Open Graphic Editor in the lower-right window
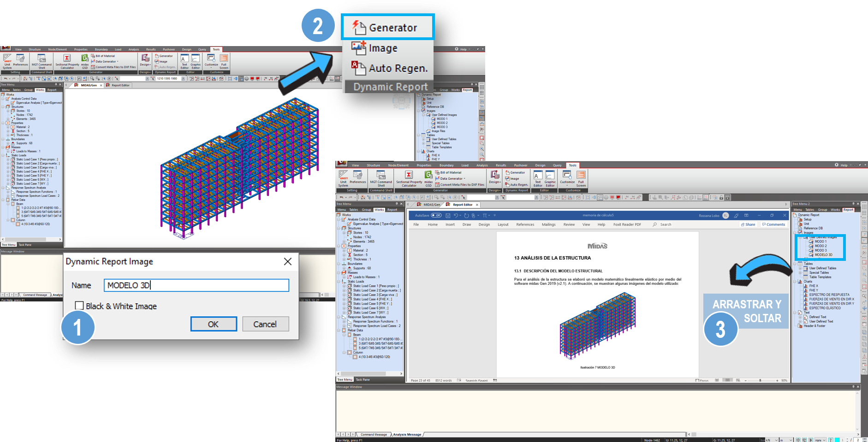The image size is (868, 442). click(x=550, y=178)
